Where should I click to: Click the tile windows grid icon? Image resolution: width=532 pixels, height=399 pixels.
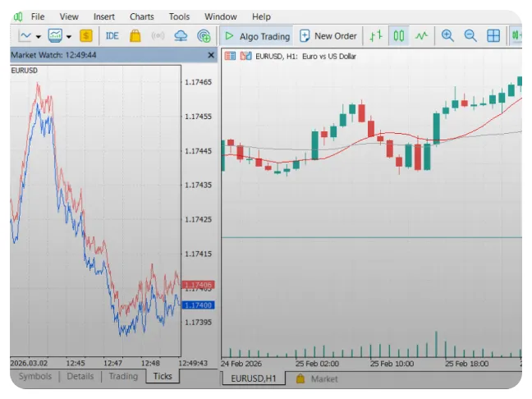[493, 36]
